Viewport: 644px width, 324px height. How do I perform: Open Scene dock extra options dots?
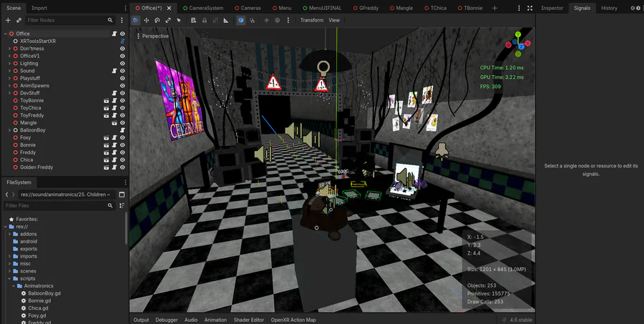[122, 20]
